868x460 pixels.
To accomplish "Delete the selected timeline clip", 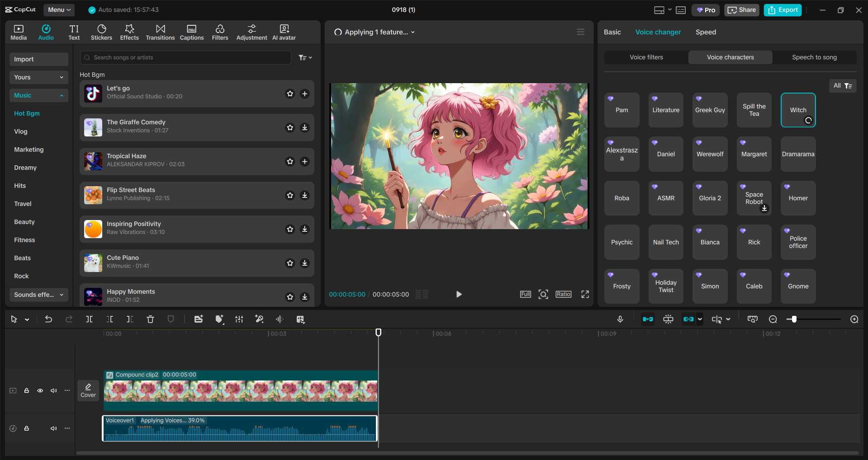I will [x=150, y=319].
